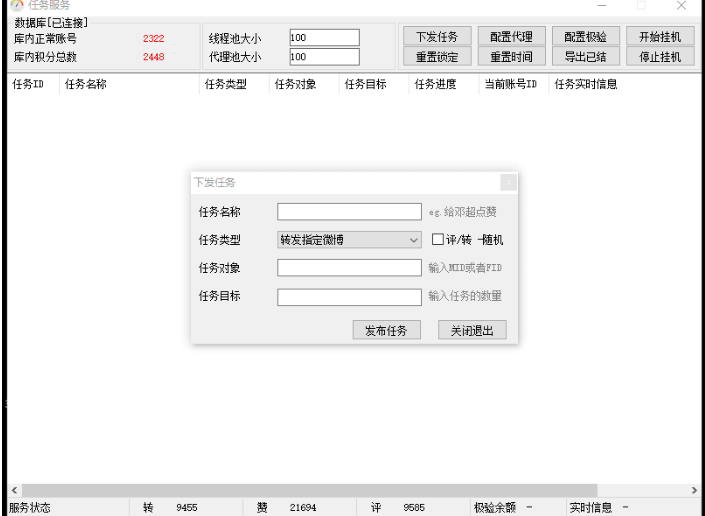The width and height of the screenshot is (705, 516).
Task: Focus the 任务名称 input field
Action: (349, 212)
